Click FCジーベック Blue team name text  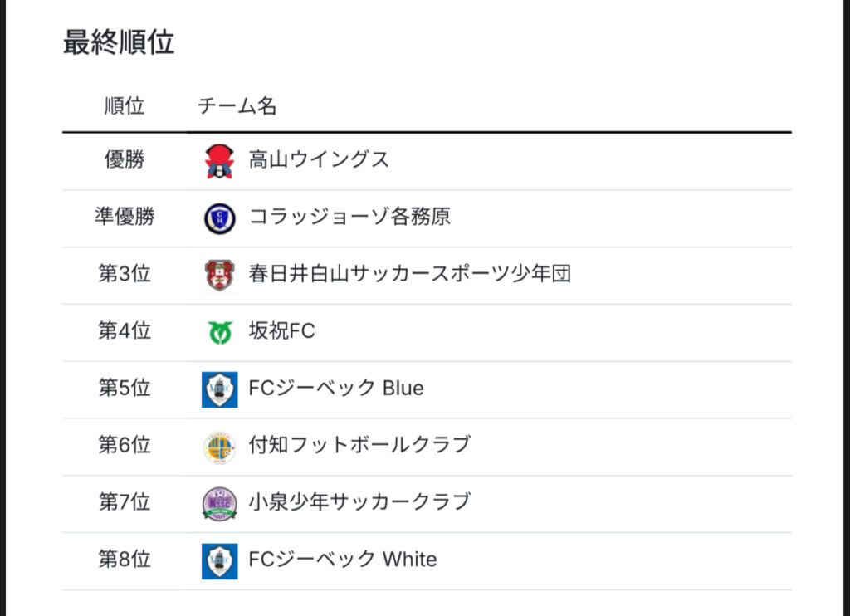pos(336,389)
